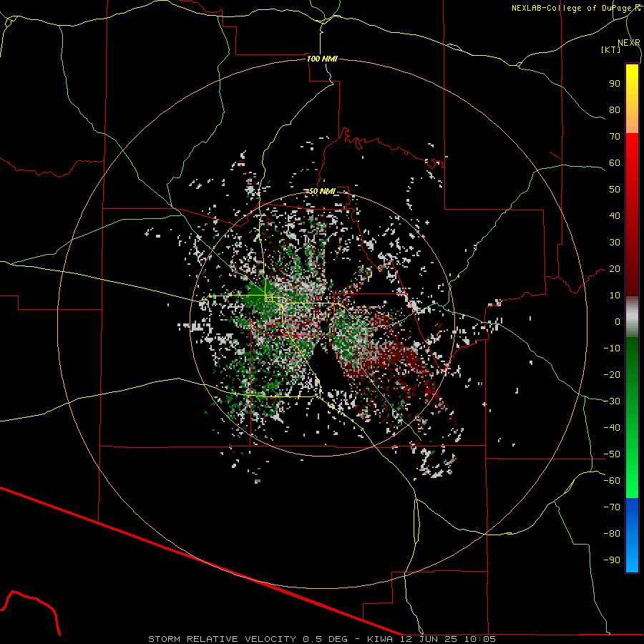Select the -90 value on velocity scale
The width and height of the screenshot is (644, 644).
click(612, 560)
